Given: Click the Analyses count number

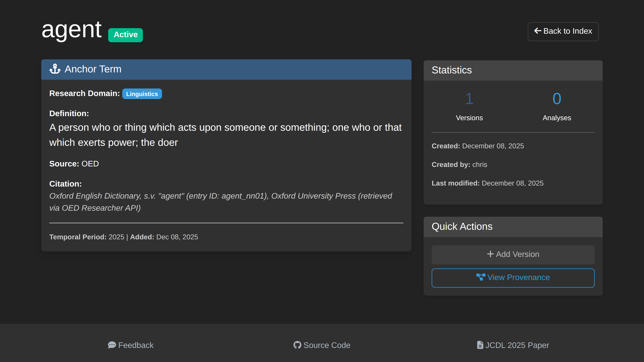Looking at the screenshot, I should (556, 99).
